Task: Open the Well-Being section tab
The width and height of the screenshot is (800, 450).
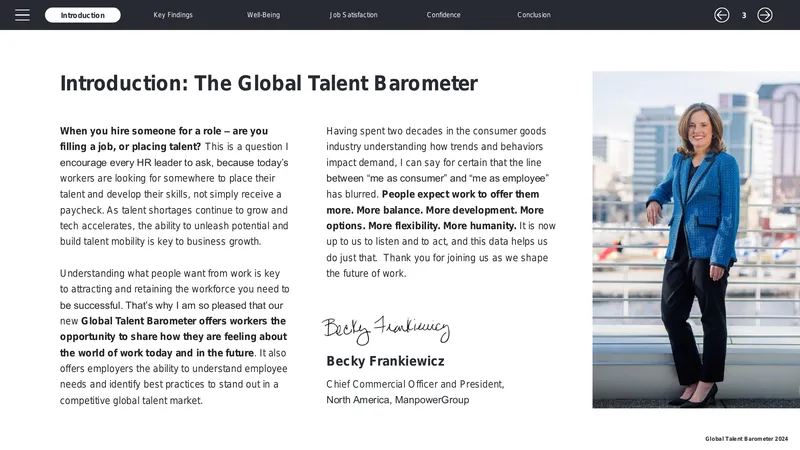Action: pyautogui.click(x=263, y=15)
